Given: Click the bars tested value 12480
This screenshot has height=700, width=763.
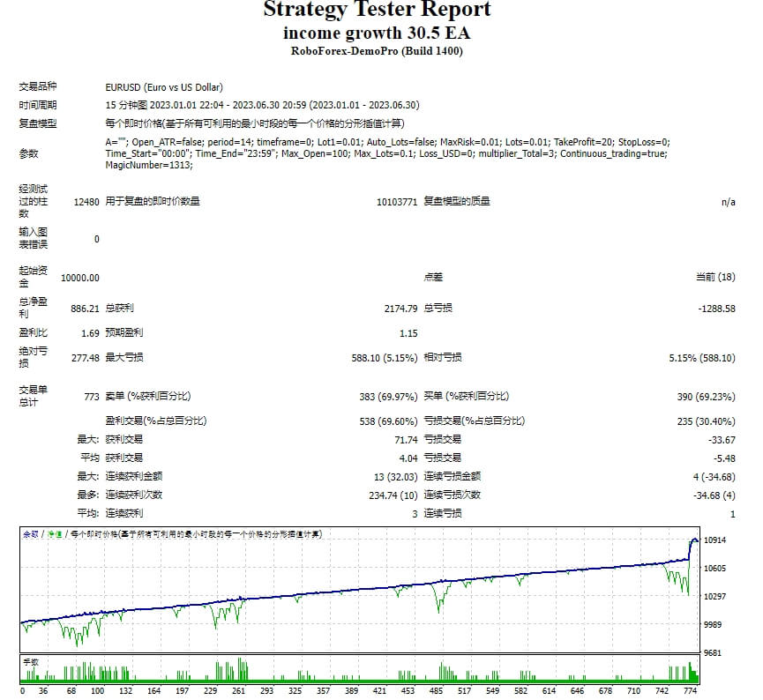Looking at the screenshot, I should (86, 202).
